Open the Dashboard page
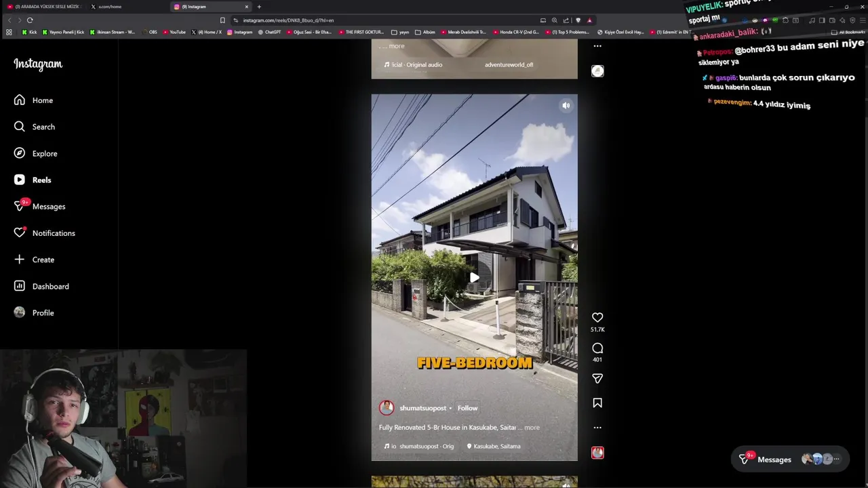 (x=41, y=286)
